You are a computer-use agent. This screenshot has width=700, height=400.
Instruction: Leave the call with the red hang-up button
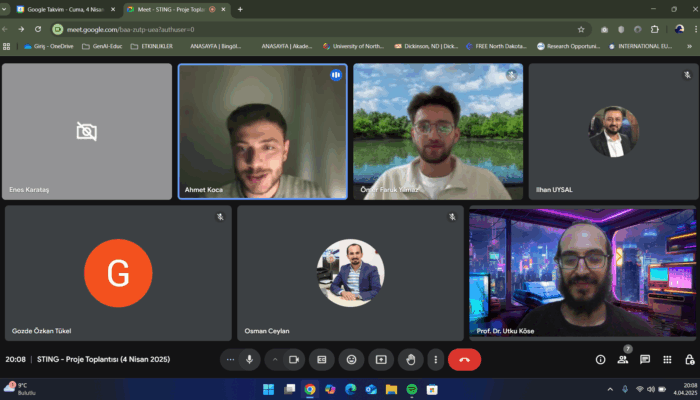pos(464,359)
